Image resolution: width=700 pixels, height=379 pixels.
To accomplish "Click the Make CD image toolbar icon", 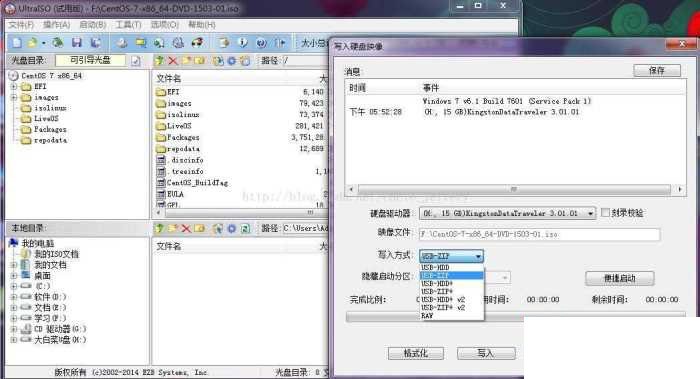I will click(x=122, y=43).
